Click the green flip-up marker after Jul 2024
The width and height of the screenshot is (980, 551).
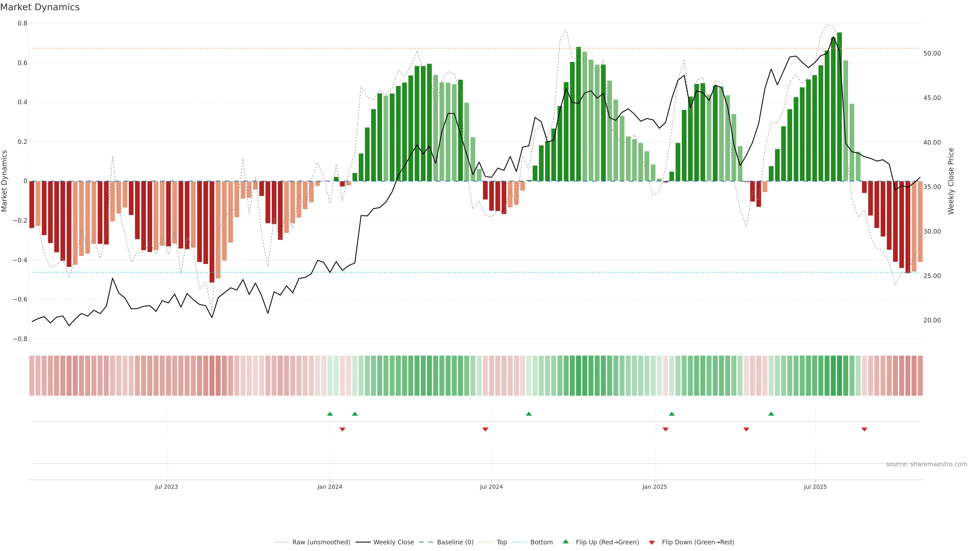pyautogui.click(x=529, y=414)
